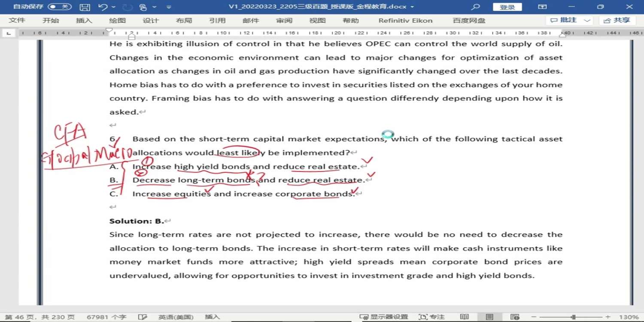
Task: Click answer option B 'Decrease long-term bonds'
Action: coord(194,180)
